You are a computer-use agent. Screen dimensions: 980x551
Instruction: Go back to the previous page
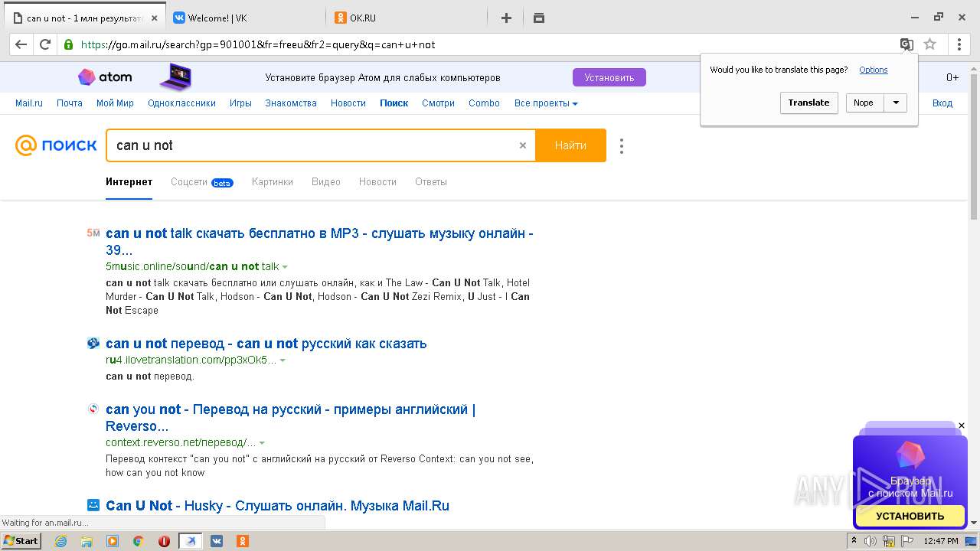click(x=21, y=44)
